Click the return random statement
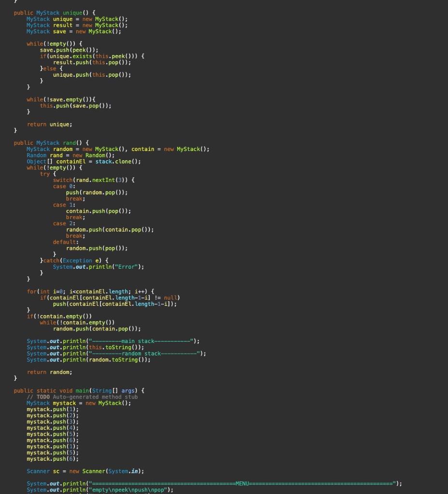 point(49,371)
